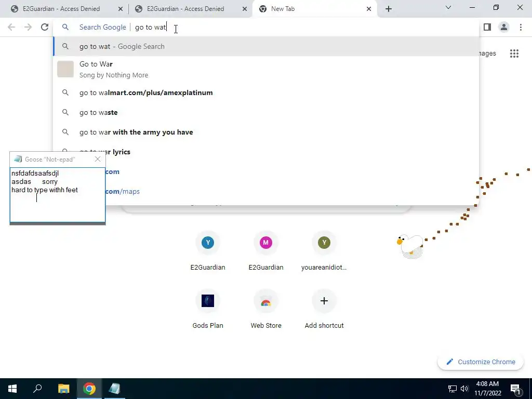Click the Chrome taskbar icon
Viewport: 532px width, 399px height.
89,389
